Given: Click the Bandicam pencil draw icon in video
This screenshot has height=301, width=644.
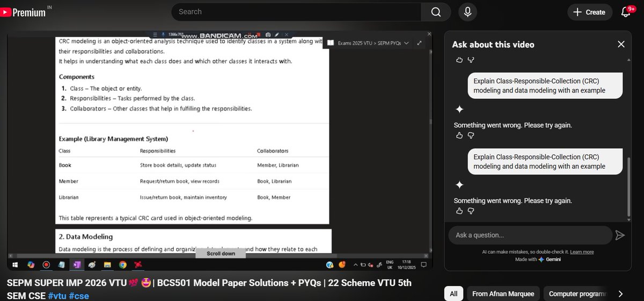Looking at the screenshot, I should [276, 35].
